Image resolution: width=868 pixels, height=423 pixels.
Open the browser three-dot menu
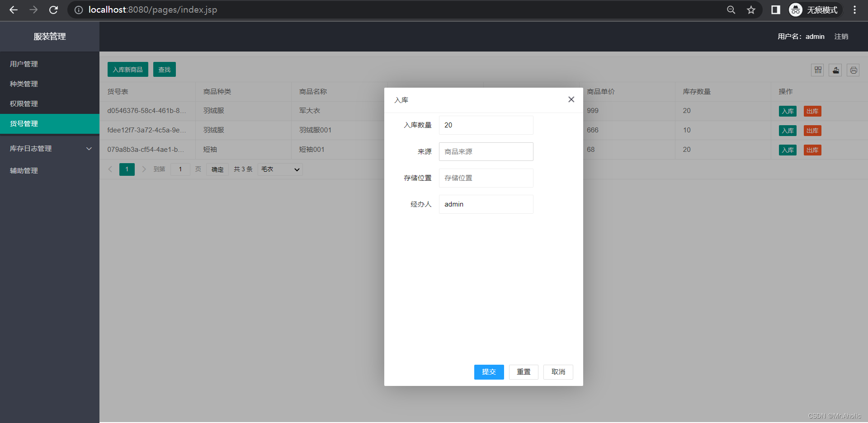point(854,10)
